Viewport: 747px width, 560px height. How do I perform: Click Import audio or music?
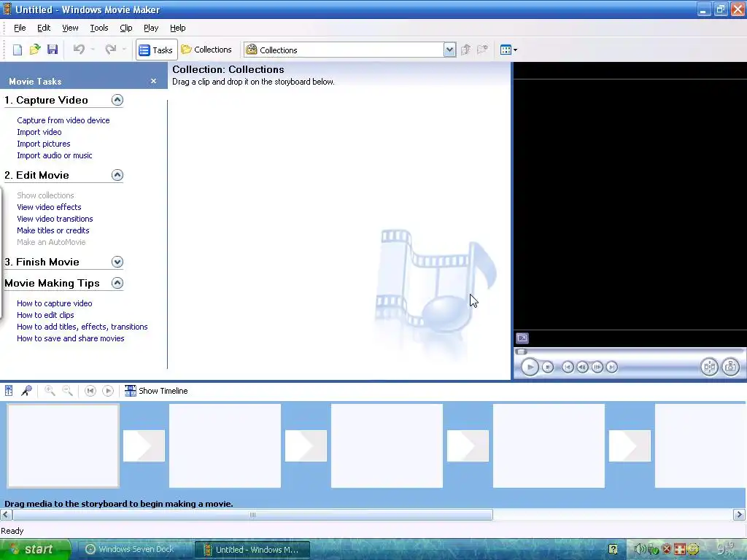pyautogui.click(x=54, y=155)
